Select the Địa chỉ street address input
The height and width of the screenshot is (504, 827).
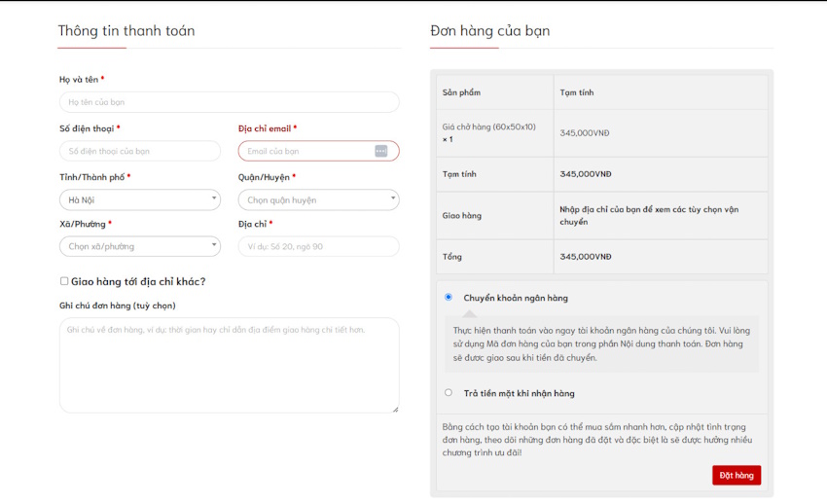click(x=318, y=246)
